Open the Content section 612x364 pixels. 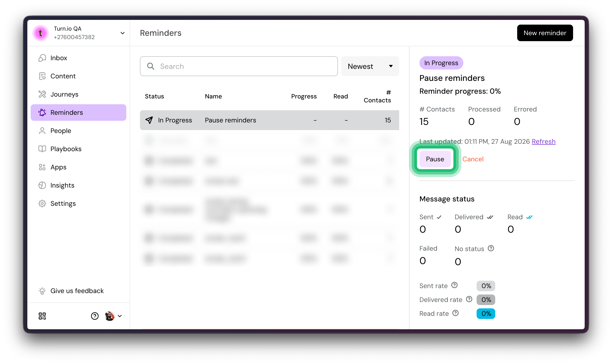[78, 76]
